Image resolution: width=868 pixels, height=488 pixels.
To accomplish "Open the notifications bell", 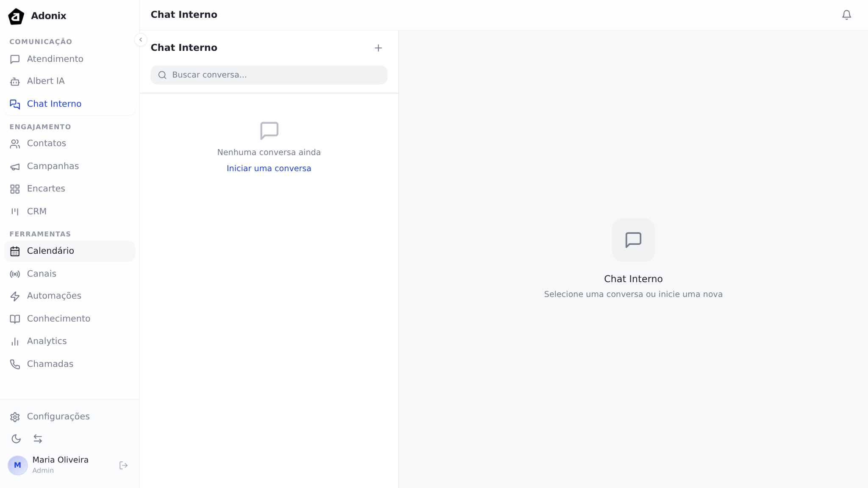I will [x=846, y=15].
